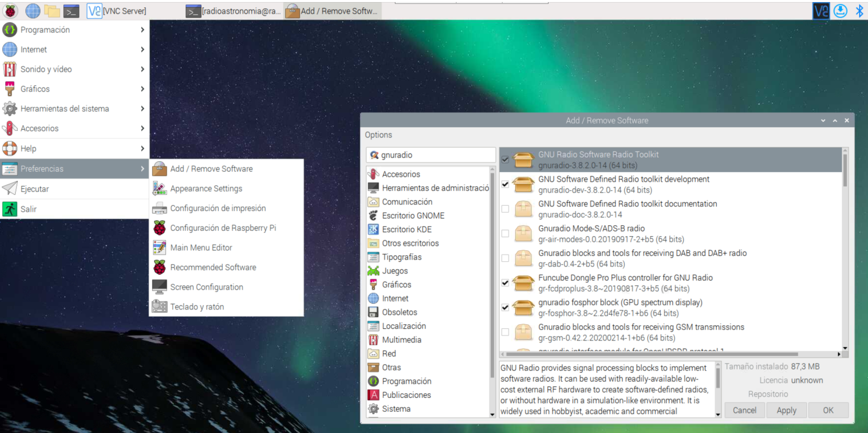Select the GNU Radio Software Radio Toolkit row
868x433 pixels.
pyautogui.click(x=671, y=160)
